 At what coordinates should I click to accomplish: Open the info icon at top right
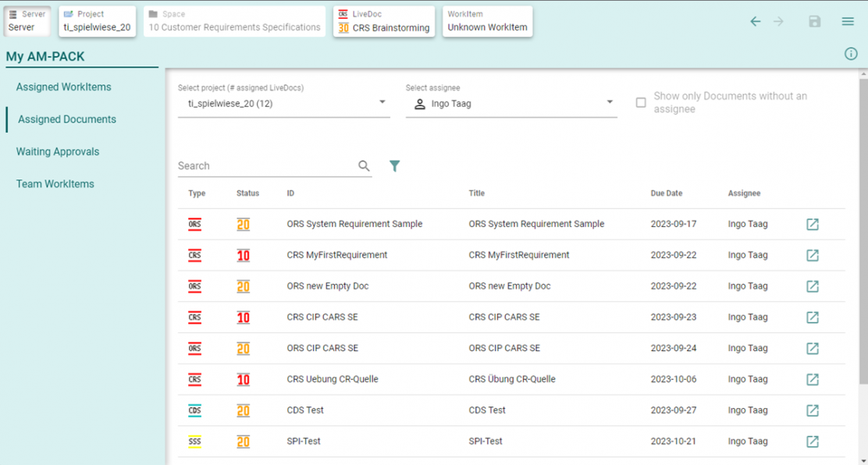[x=851, y=54]
